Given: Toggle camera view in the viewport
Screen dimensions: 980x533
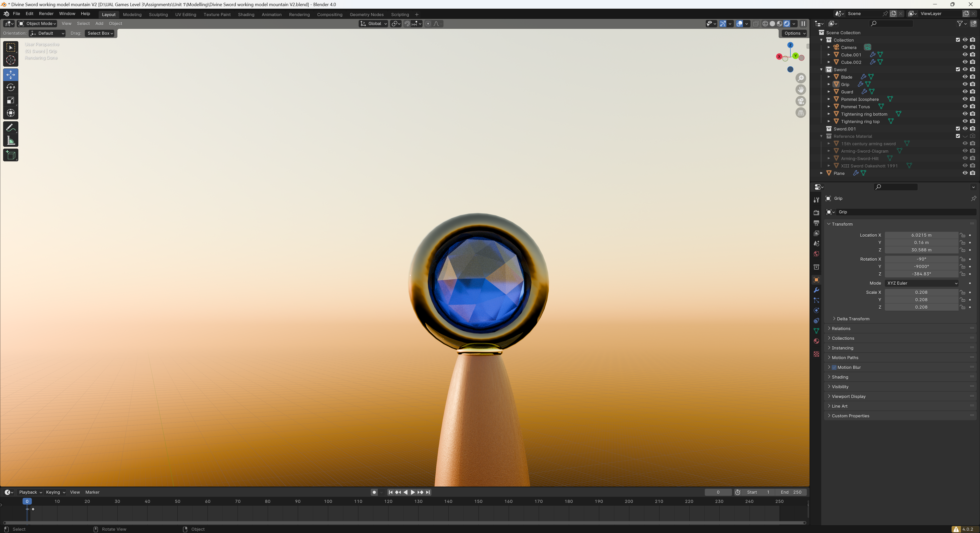Looking at the screenshot, I should point(801,101).
